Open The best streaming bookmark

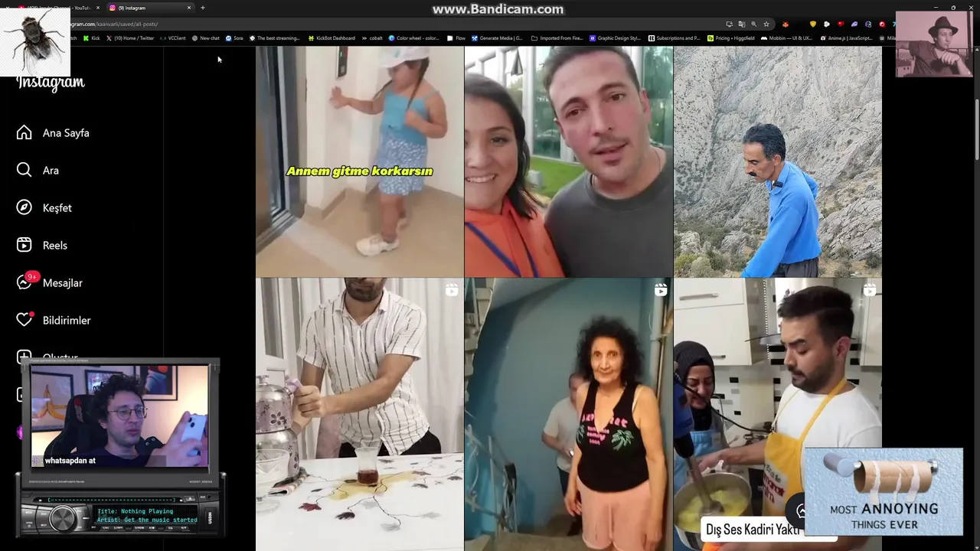(274, 37)
